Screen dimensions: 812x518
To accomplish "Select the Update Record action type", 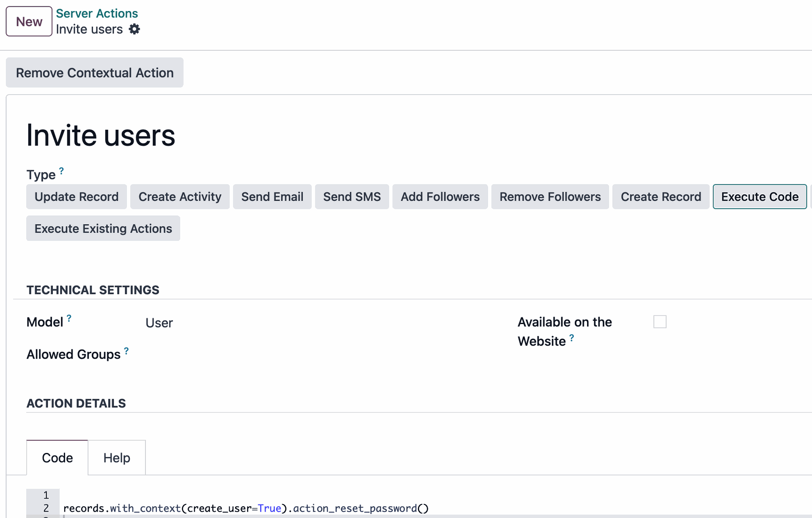I will click(77, 196).
